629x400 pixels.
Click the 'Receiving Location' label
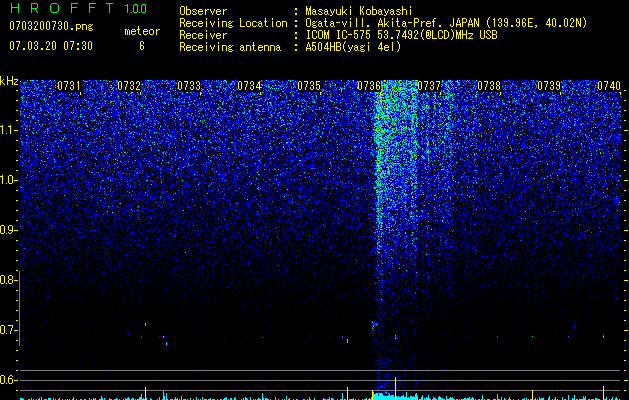233,23
